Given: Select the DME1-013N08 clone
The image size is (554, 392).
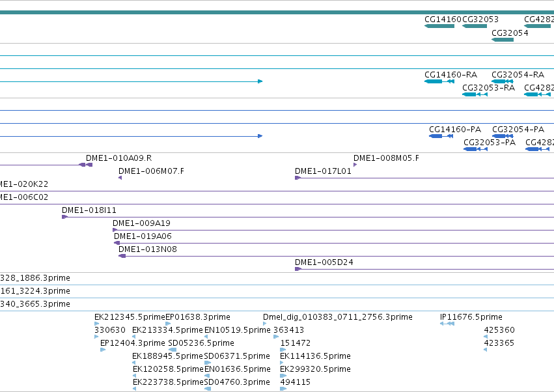Looking at the screenshot, I should click(336, 256).
